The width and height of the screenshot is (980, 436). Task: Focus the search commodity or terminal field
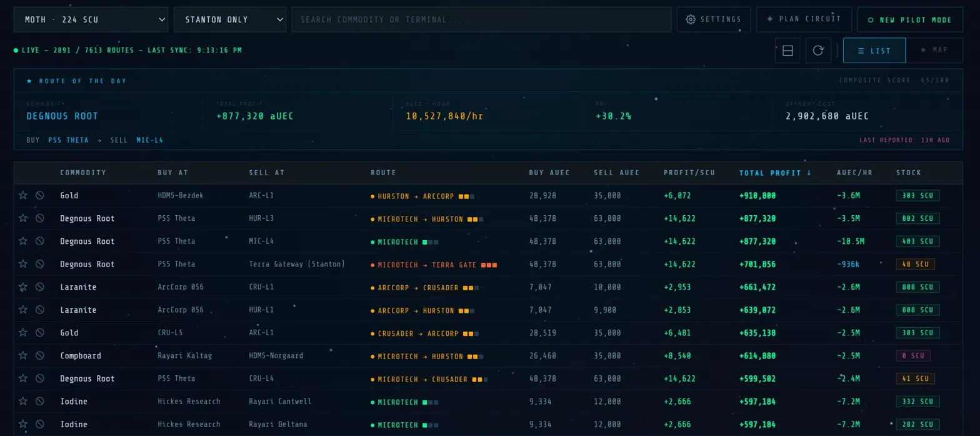481,19
